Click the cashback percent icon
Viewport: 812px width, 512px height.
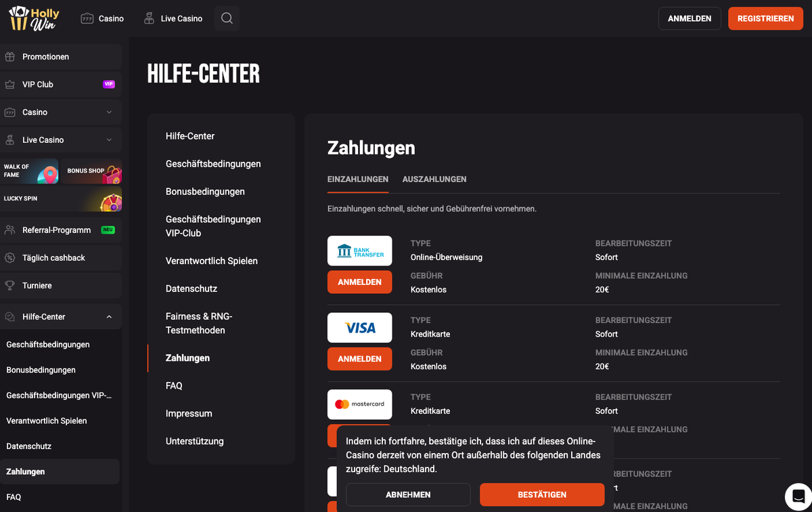10,258
